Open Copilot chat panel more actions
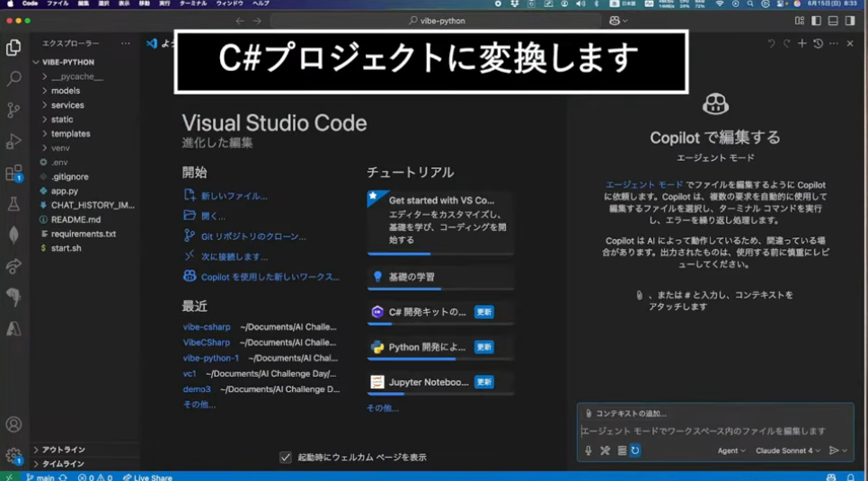The width and height of the screenshot is (868, 481). [x=834, y=43]
